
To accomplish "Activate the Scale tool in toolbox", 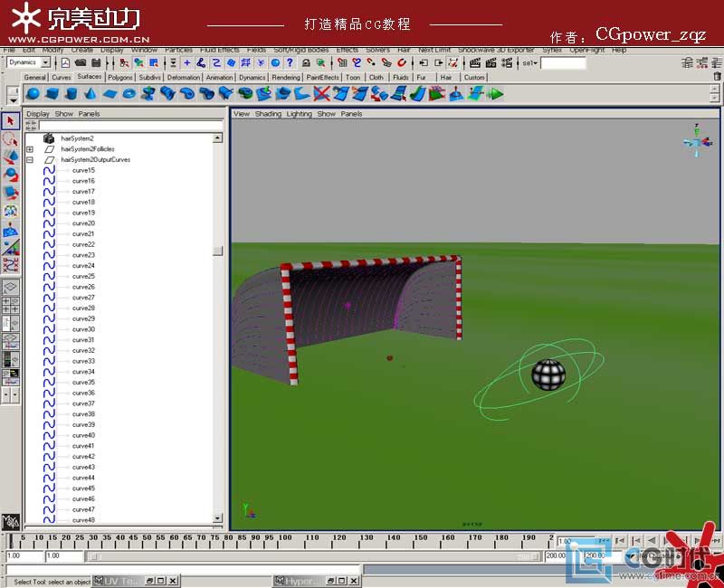I will pos(11,193).
